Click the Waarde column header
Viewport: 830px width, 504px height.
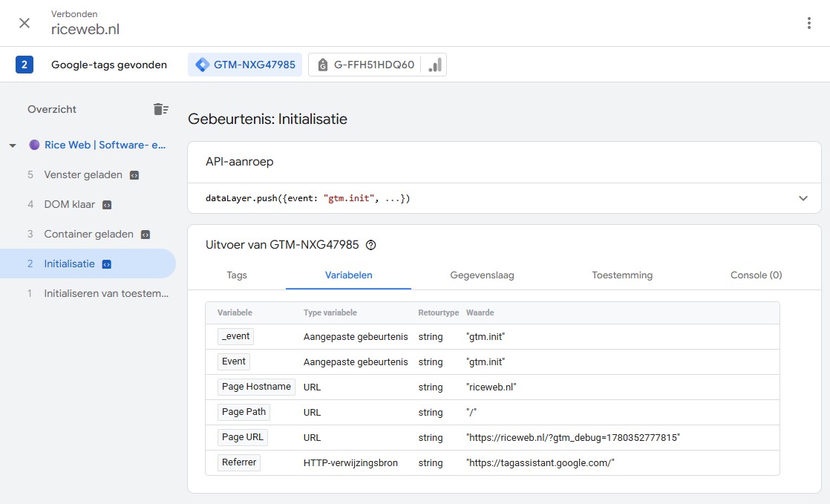point(480,312)
